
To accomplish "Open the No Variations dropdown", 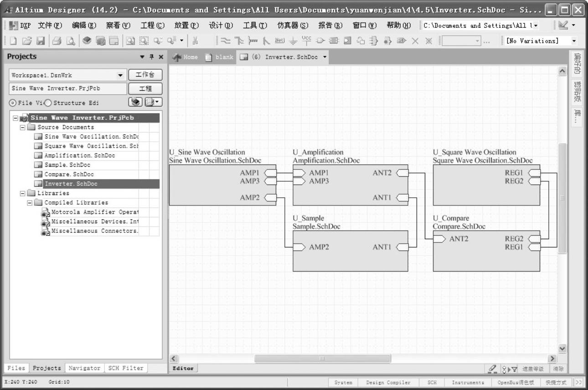I will click(573, 41).
